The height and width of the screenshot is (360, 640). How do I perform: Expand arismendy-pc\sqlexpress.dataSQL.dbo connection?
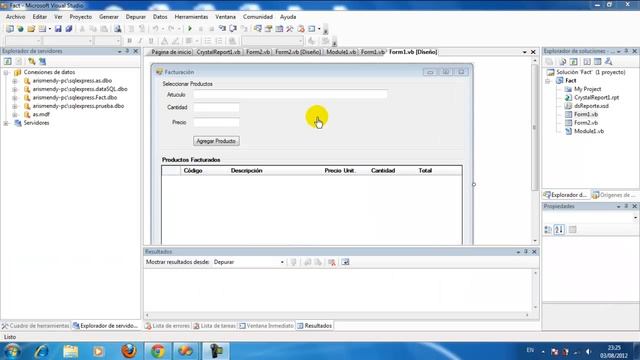[x=15, y=89]
